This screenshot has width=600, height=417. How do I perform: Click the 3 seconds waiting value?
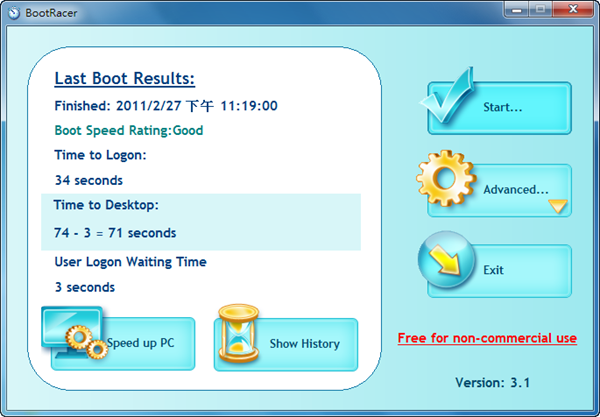[85, 287]
